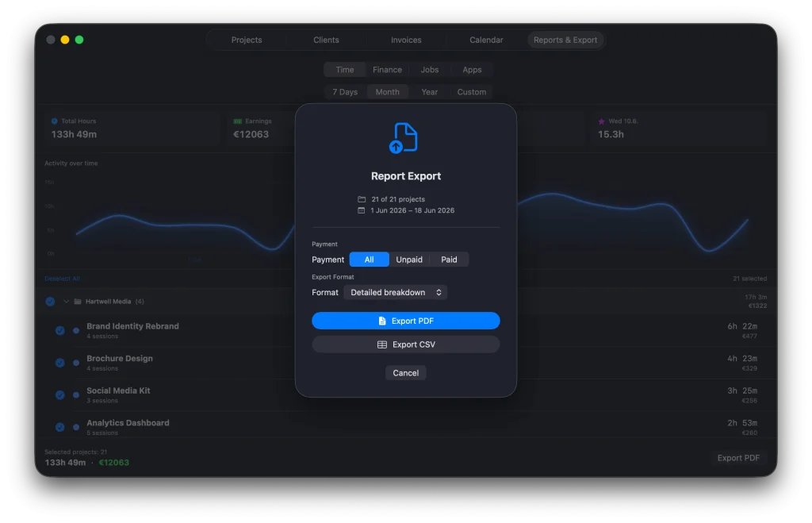
Task: Click the €12063 earnings card value
Action: [251, 134]
